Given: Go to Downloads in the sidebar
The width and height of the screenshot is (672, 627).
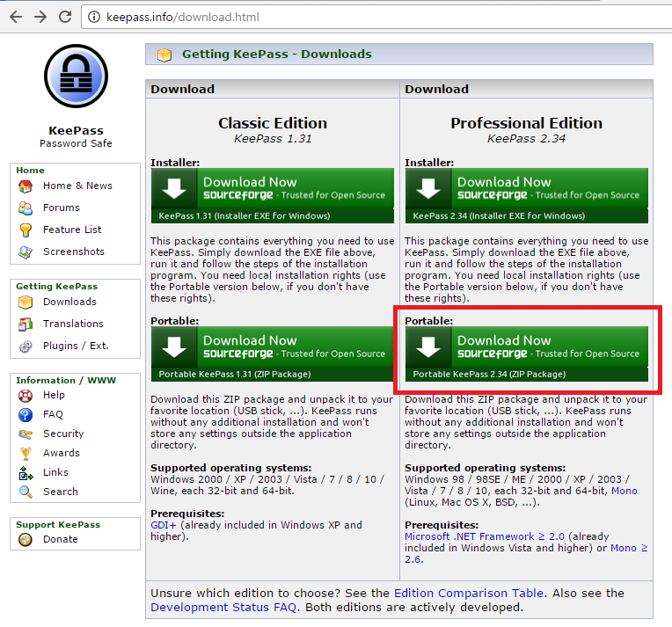Looking at the screenshot, I should coord(69,302).
